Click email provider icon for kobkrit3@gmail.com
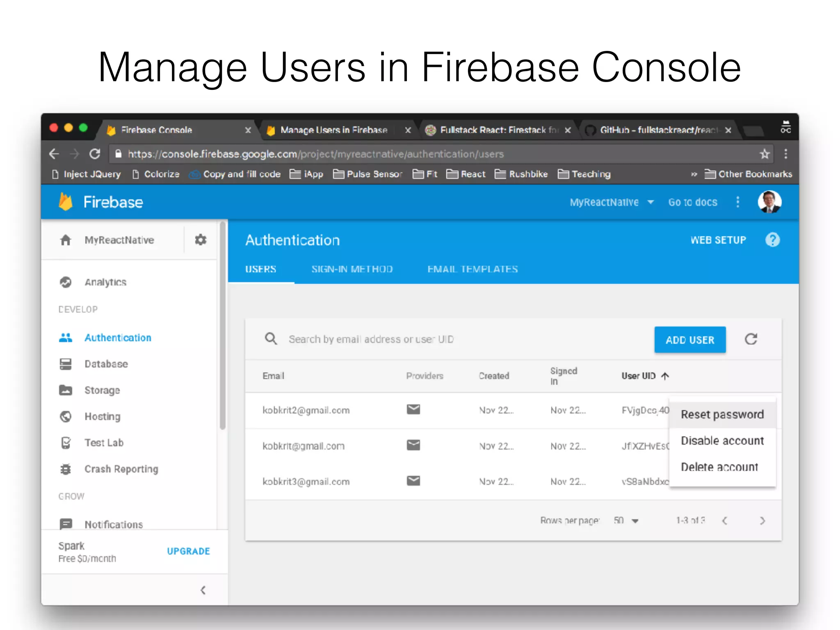The image size is (840, 630). 413,481
